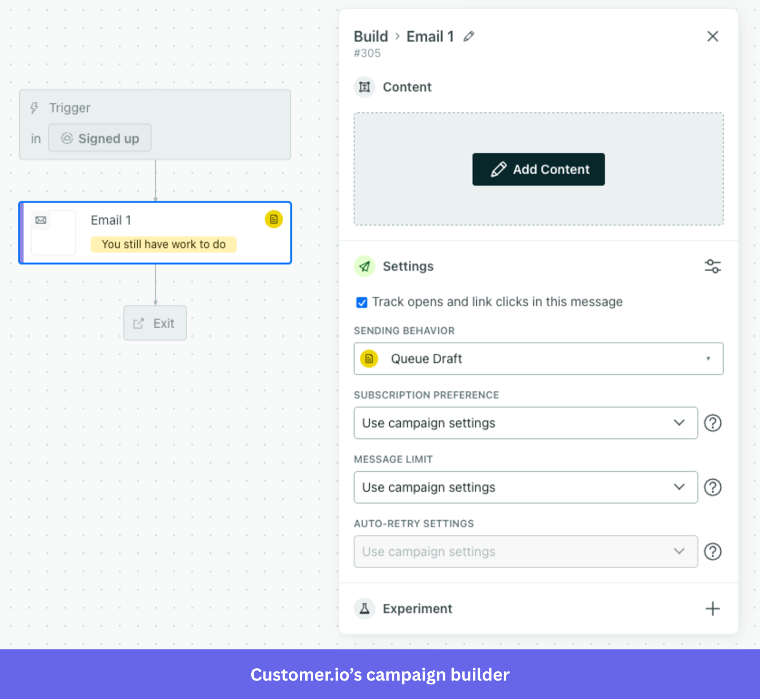Click the green Settings paper plane icon
This screenshot has height=700, width=760.
click(364, 266)
